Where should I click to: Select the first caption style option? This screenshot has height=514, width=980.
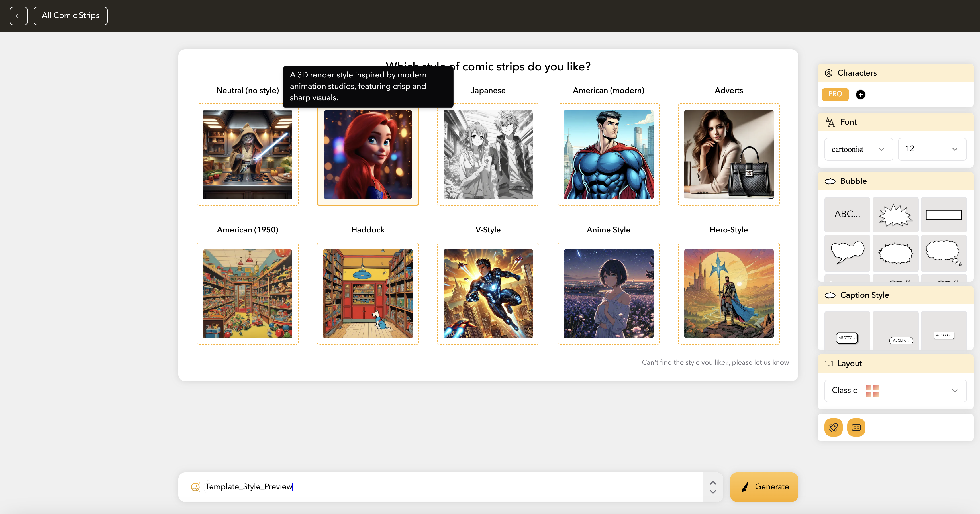pyautogui.click(x=847, y=337)
